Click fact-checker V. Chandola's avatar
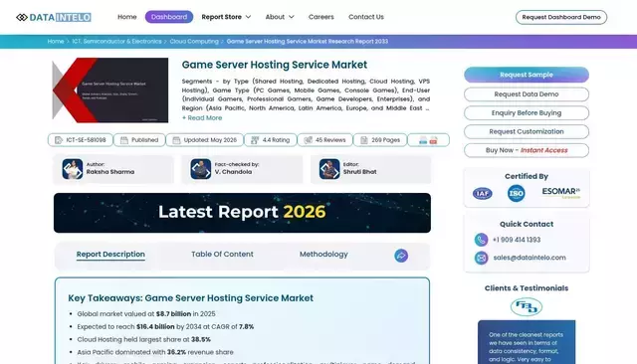Screen dimensions: 637x364 pos(201,169)
